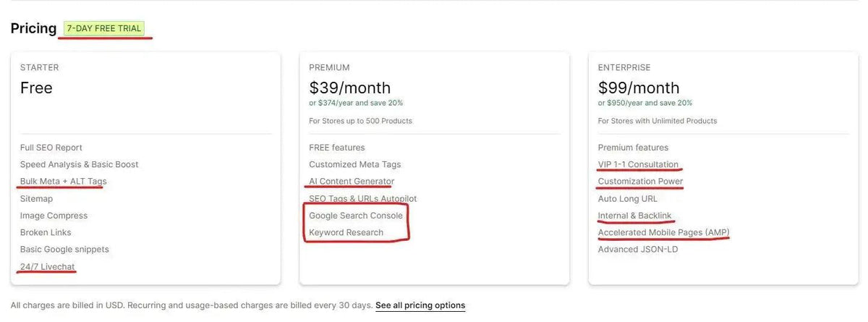Click the Full SEO Report item
This screenshot has width=868, height=322.
51,148
